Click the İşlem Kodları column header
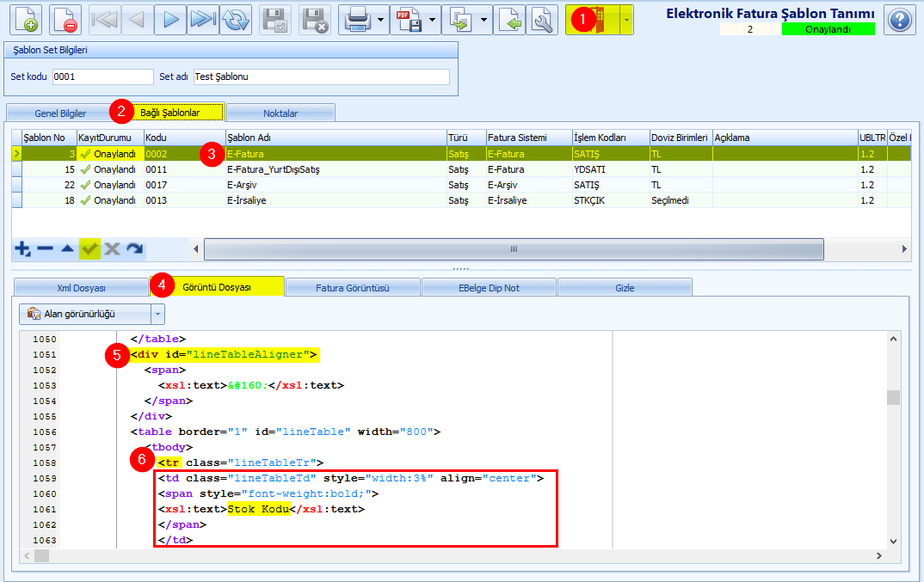 (611, 138)
